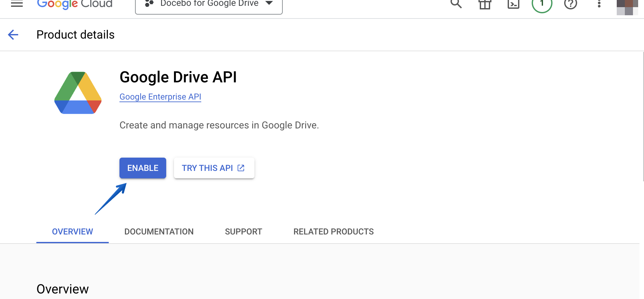Follow the Google Enterprise API link
644x299 pixels.
pos(160,97)
